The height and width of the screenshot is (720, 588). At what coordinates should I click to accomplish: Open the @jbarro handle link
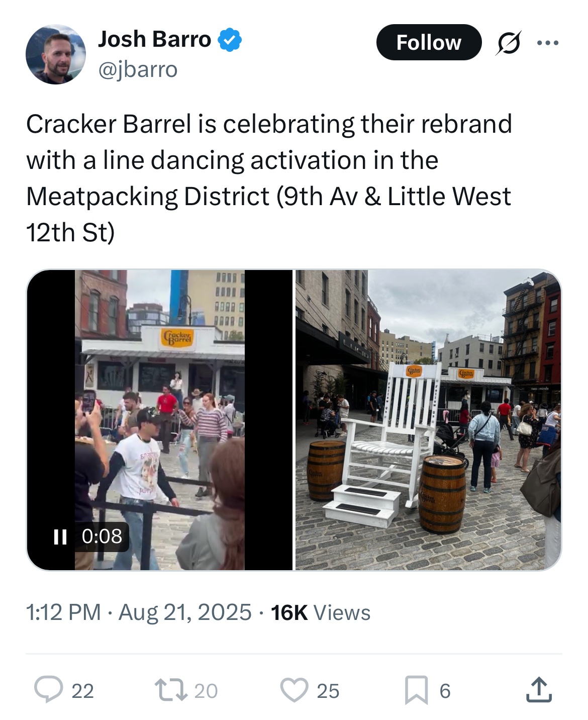[138, 69]
